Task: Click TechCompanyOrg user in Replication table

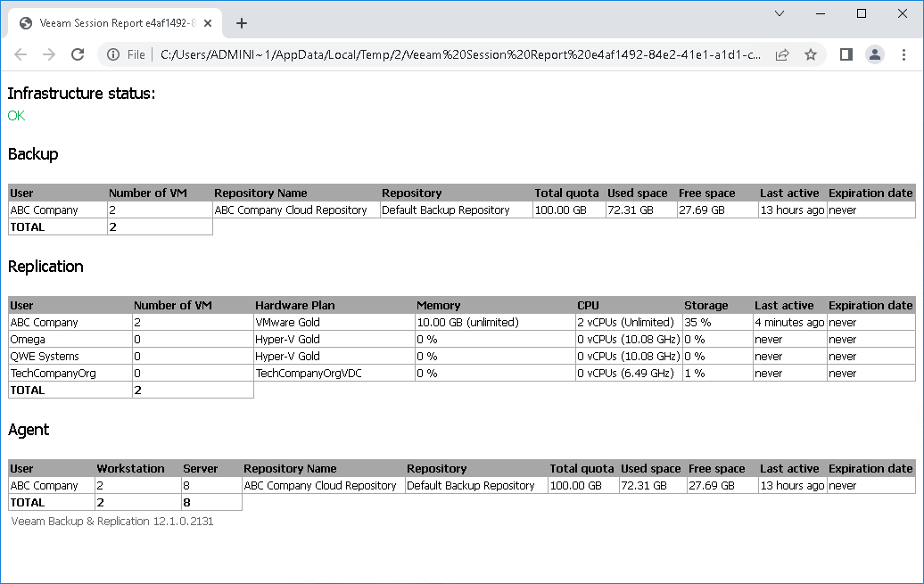Action: pyautogui.click(x=53, y=373)
